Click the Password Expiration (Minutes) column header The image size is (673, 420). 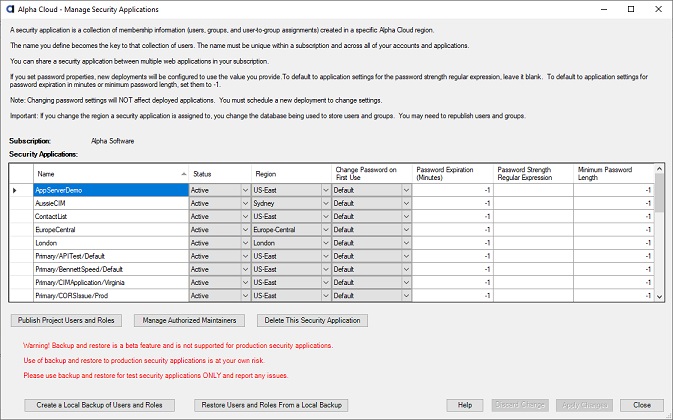click(x=453, y=174)
